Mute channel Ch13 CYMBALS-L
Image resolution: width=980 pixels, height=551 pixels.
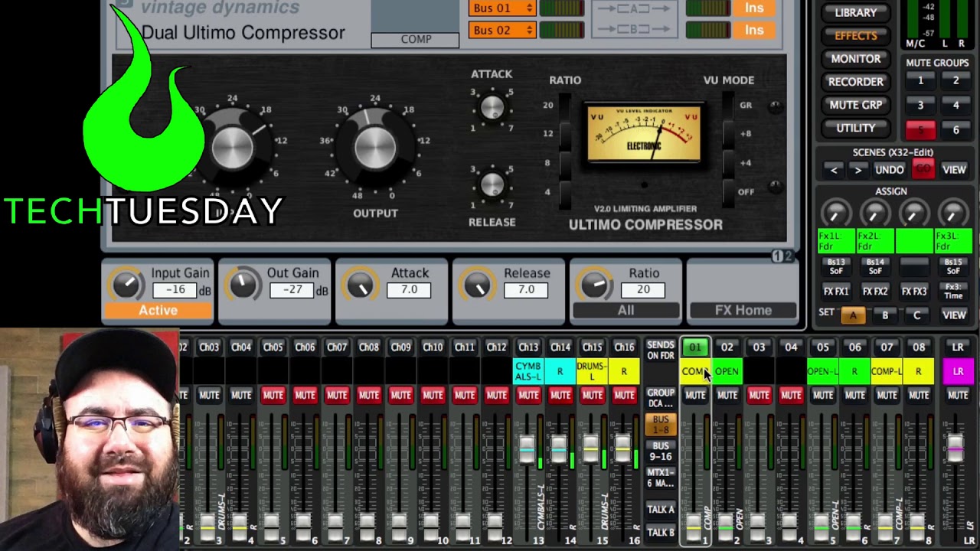[528, 395]
